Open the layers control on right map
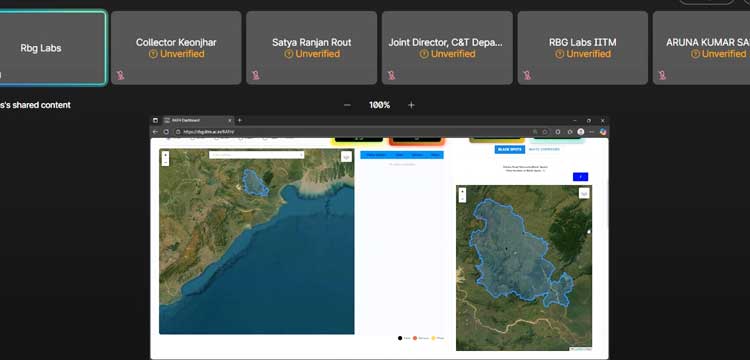This screenshot has height=360, width=750. pos(584,193)
